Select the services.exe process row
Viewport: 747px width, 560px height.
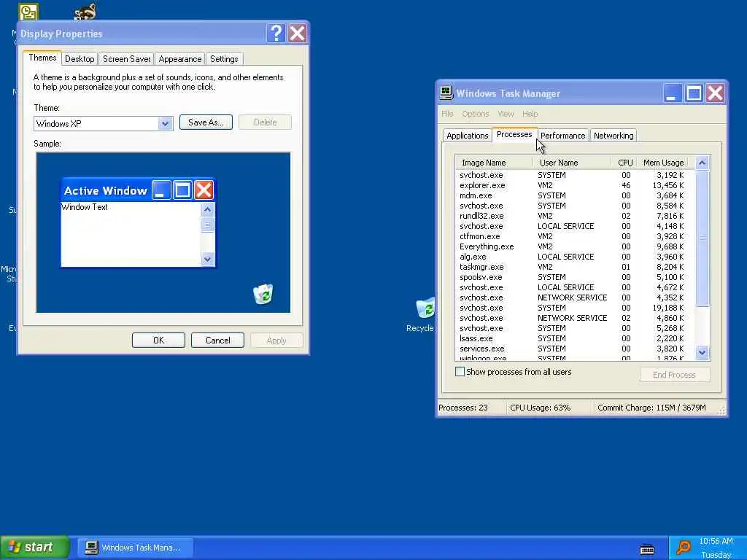coord(575,349)
